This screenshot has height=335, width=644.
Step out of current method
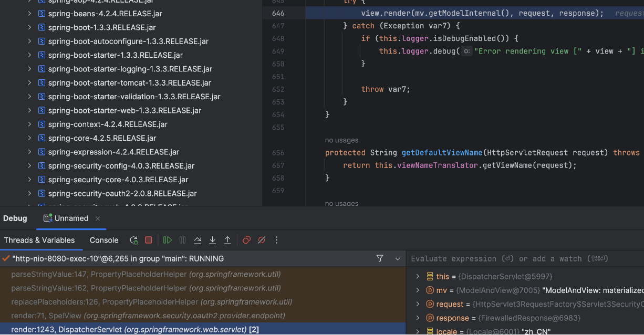pos(227,240)
